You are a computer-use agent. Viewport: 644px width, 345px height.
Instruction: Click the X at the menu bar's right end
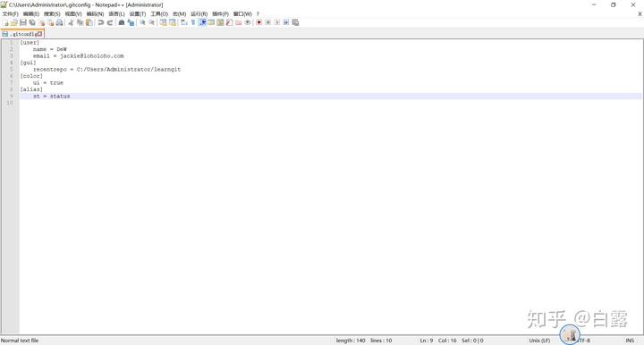click(x=640, y=14)
